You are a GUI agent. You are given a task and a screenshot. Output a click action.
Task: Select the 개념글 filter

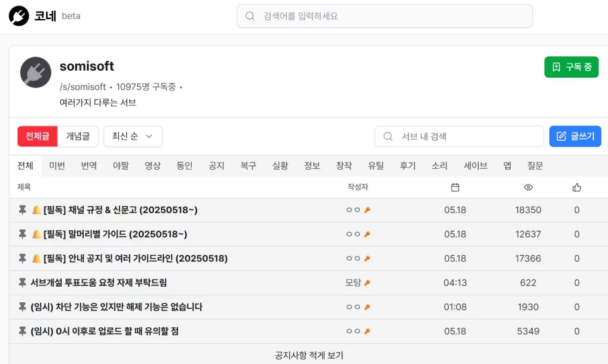(x=78, y=137)
